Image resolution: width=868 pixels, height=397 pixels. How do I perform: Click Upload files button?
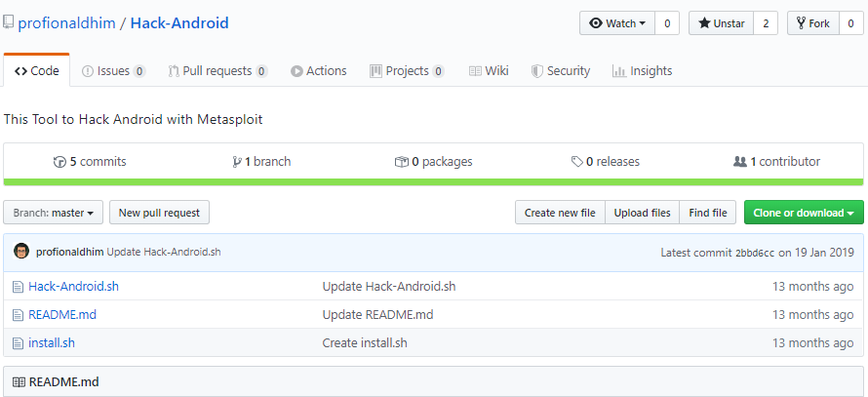pos(642,213)
